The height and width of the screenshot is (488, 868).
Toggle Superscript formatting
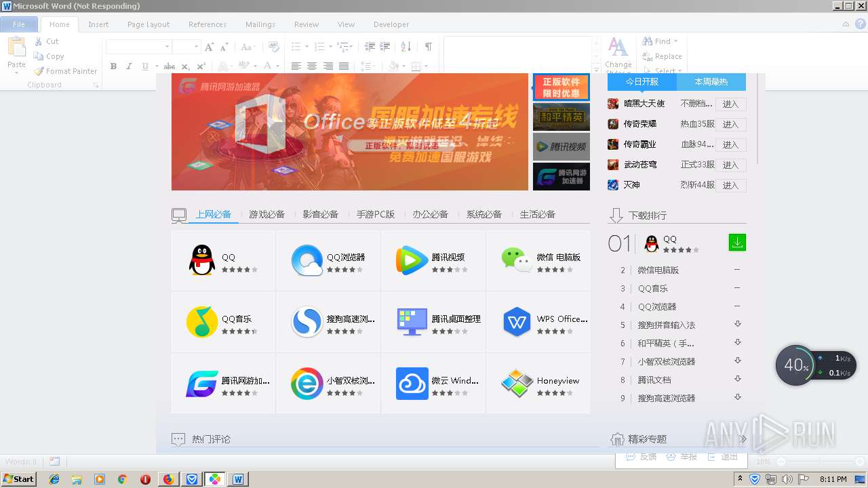pos(201,66)
